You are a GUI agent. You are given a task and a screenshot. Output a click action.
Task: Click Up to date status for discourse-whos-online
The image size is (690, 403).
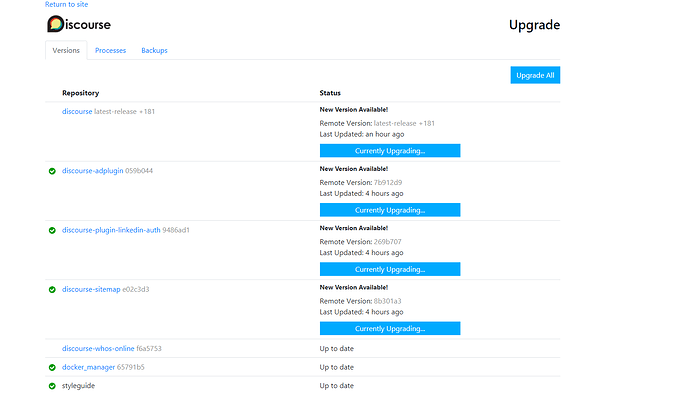337,348
